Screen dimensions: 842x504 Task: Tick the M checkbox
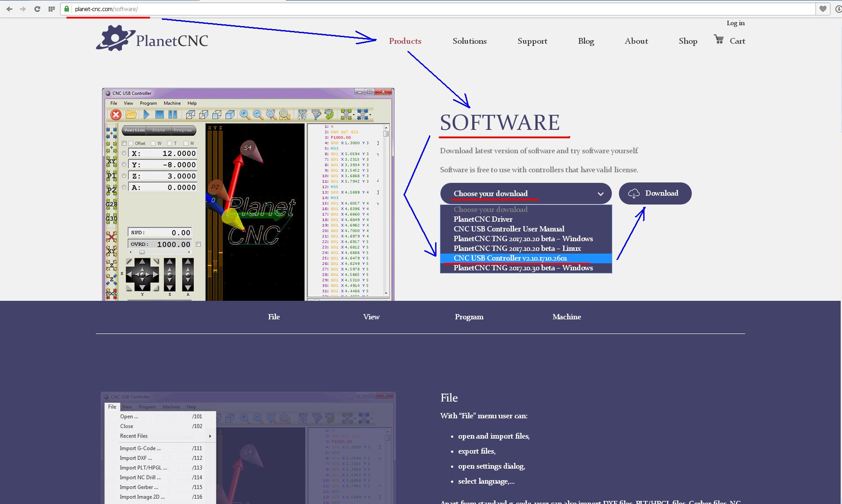coord(186,143)
